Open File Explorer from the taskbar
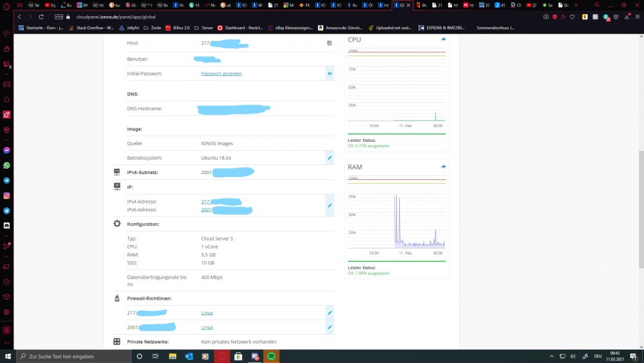This screenshot has height=363, width=644. point(173,357)
